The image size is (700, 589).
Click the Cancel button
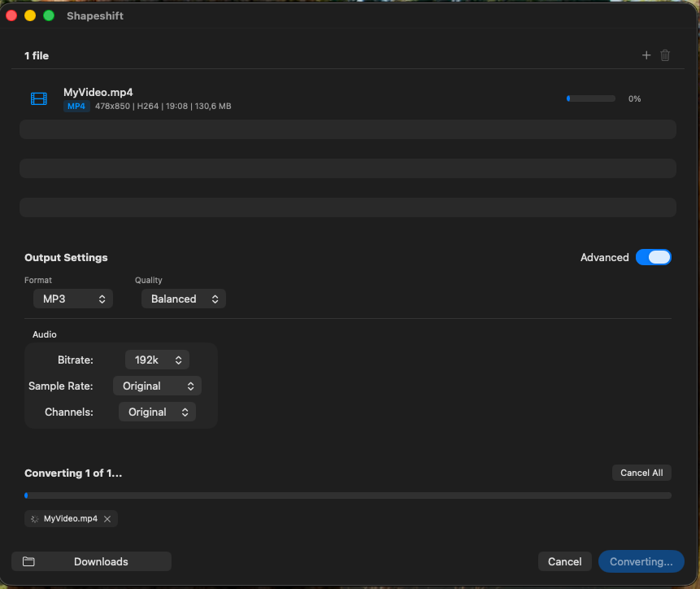565,561
